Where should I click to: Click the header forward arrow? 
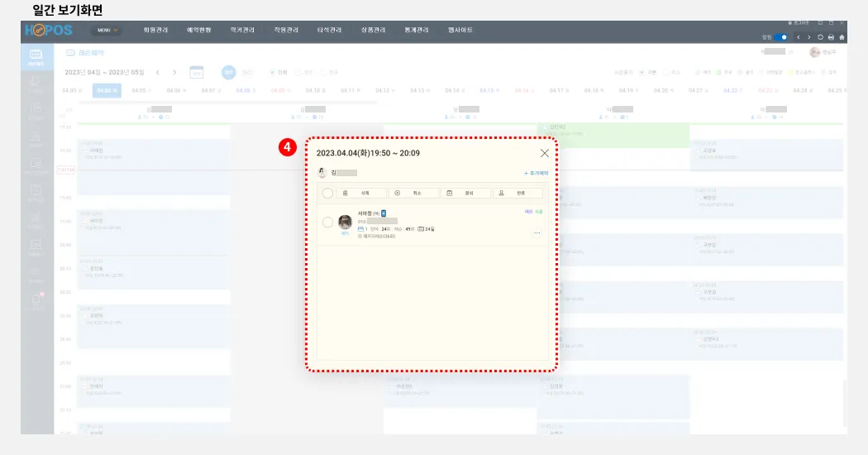(808, 37)
